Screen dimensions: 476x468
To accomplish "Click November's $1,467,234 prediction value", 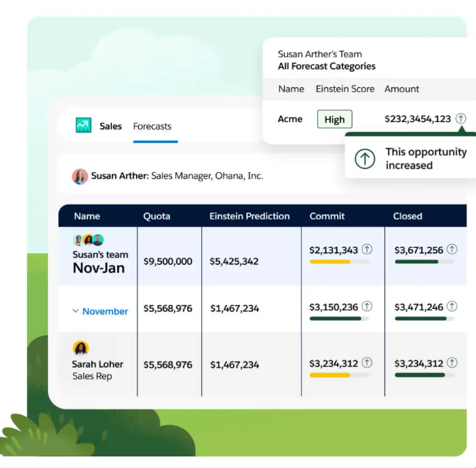I will click(x=235, y=308).
